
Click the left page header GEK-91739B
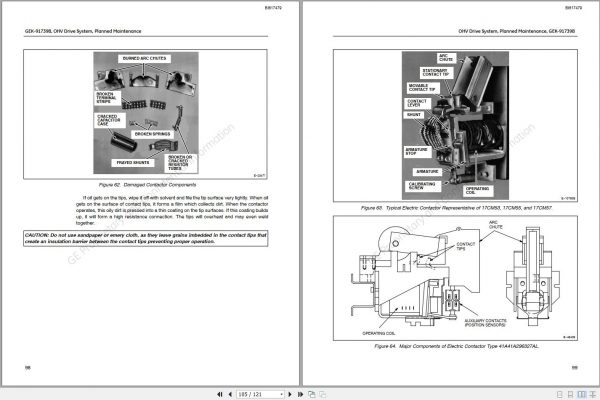click(x=83, y=31)
